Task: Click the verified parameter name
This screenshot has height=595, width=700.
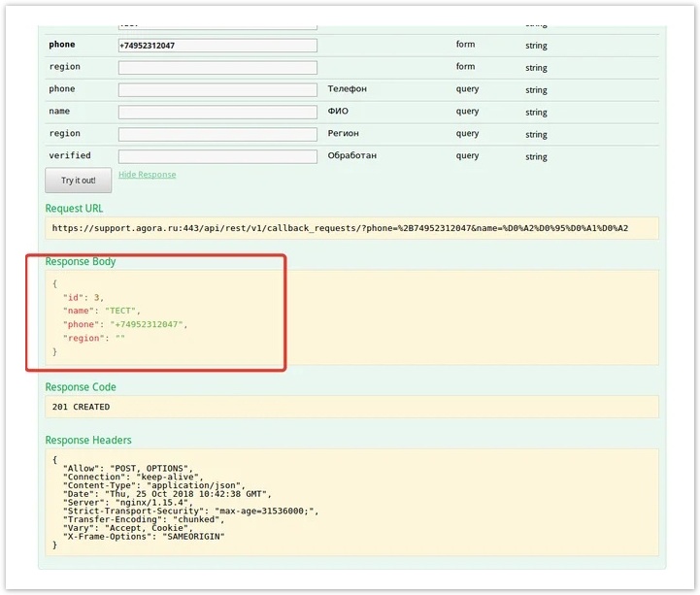Action: [70, 155]
